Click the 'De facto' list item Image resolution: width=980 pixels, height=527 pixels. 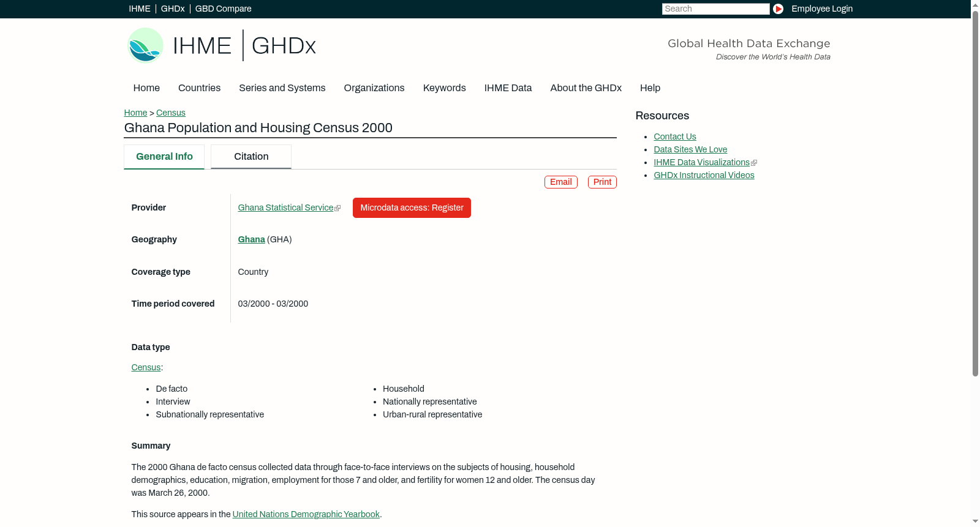pos(171,389)
